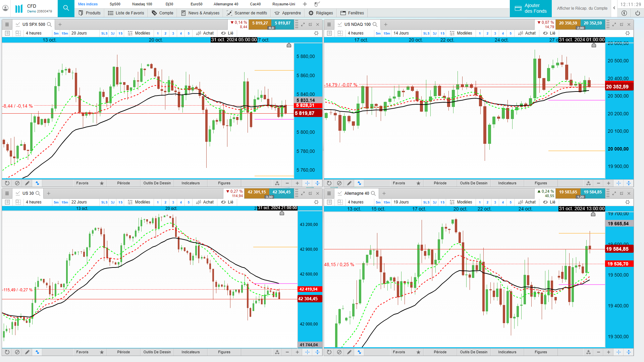Click the pencil draw icon under SPX 500 chart
The image size is (644, 362).
pyautogui.click(x=27, y=183)
